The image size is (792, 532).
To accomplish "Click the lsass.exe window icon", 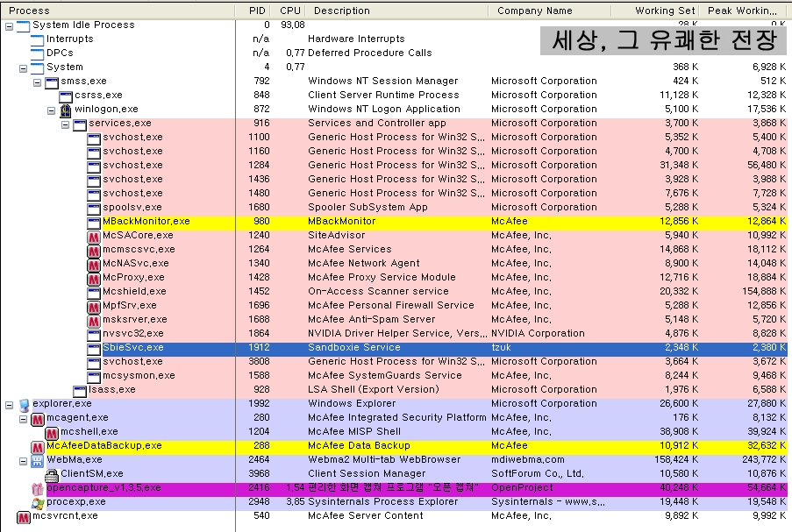I will tap(80, 391).
